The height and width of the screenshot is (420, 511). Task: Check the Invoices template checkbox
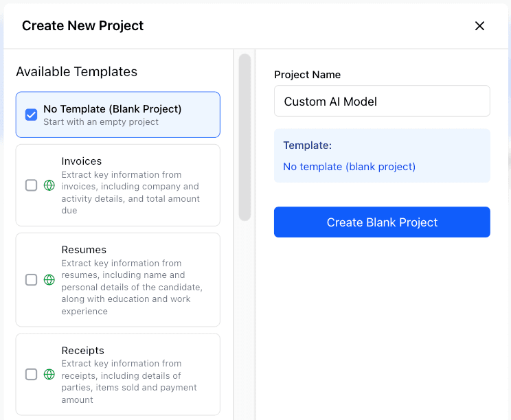[x=31, y=185]
